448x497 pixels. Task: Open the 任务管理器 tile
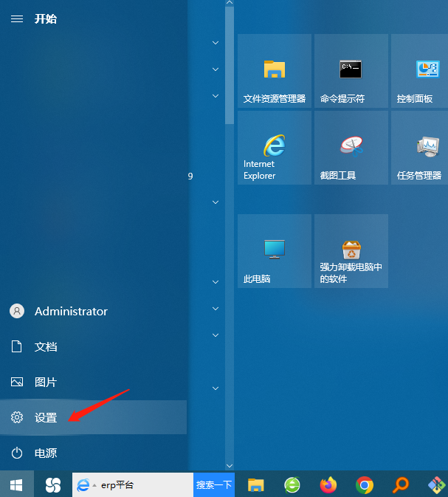[x=419, y=148]
